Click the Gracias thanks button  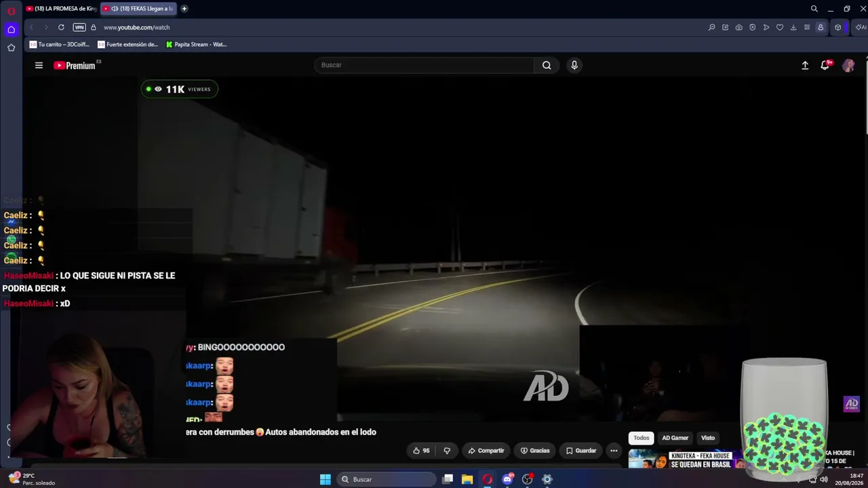[x=535, y=451]
